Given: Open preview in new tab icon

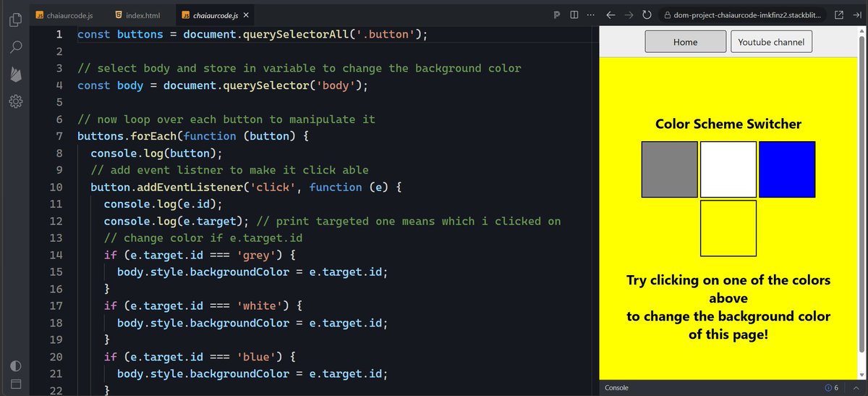Looking at the screenshot, I should pyautogui.click(x=838, y=14).
